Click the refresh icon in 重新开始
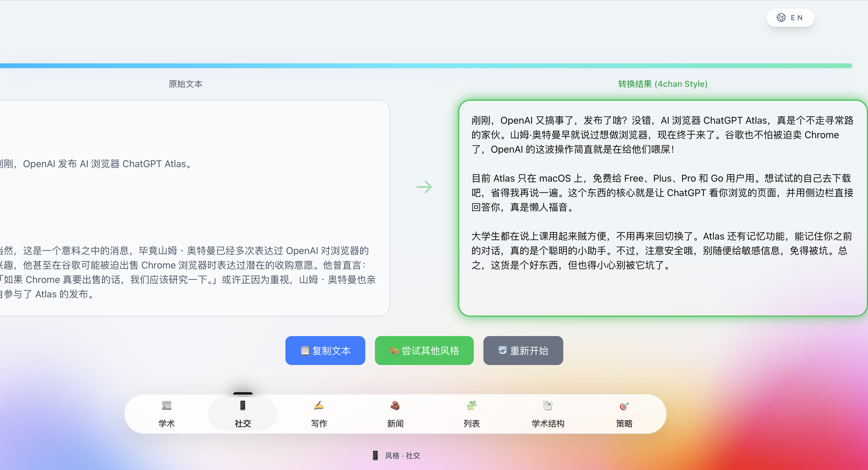Image resolution: width=868 pixels, height=470 pixels. pyautogui.click(x=502, y=350)
